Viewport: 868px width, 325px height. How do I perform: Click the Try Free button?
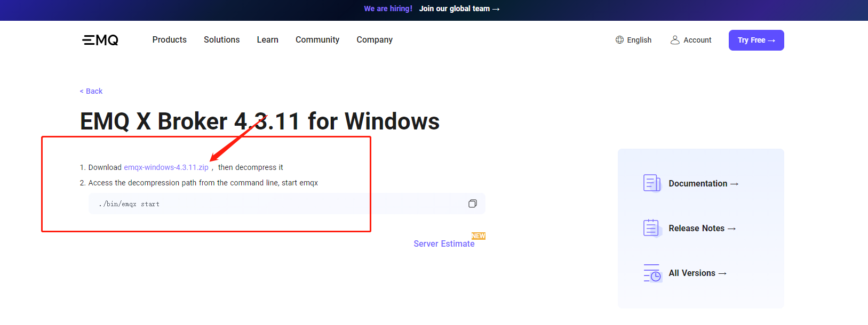coord(756,40)
